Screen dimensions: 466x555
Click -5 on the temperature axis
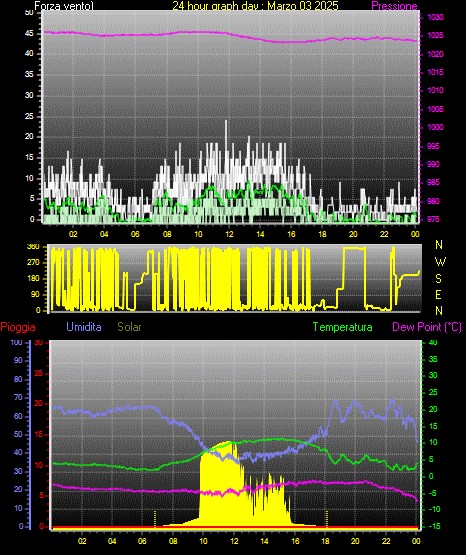433,493
